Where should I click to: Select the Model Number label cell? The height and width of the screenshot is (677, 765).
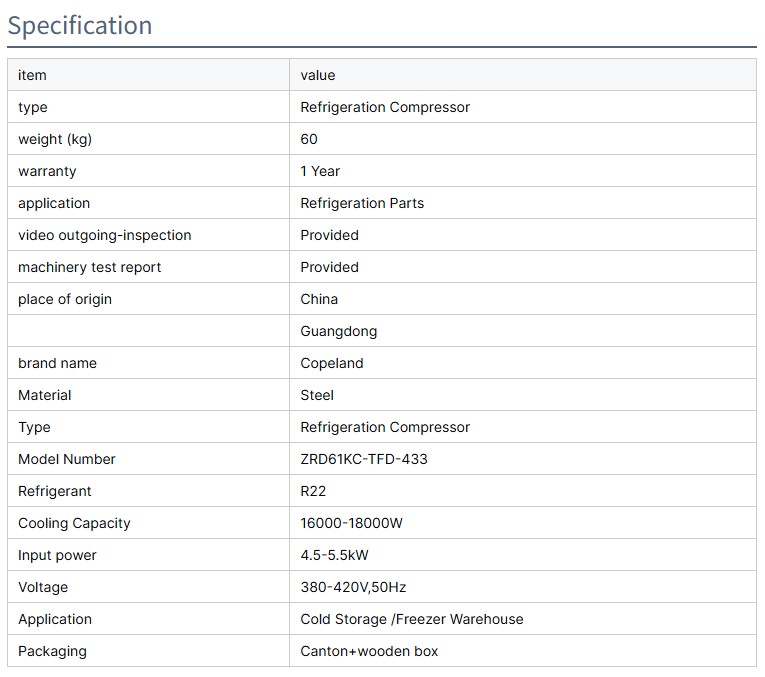[67, 459]
